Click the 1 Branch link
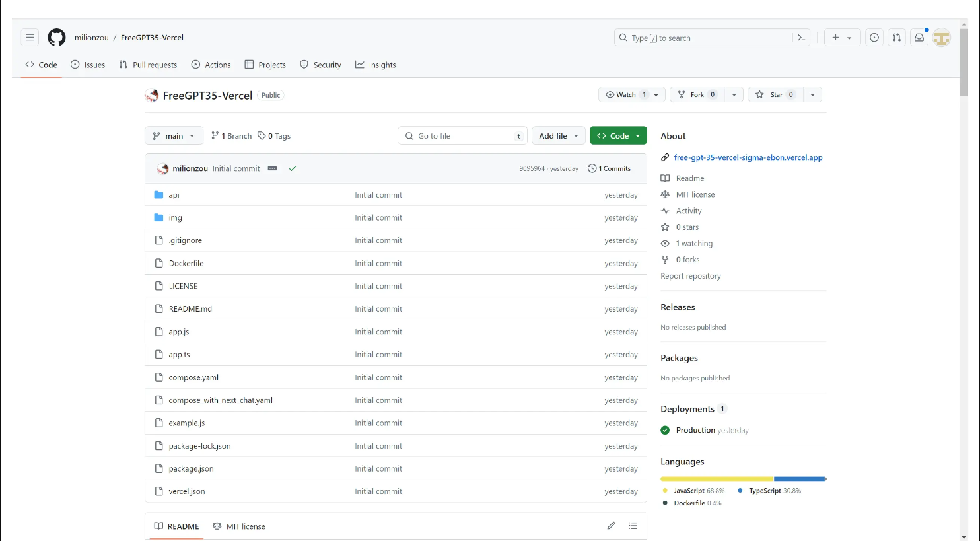 click(x=231, y=135)
